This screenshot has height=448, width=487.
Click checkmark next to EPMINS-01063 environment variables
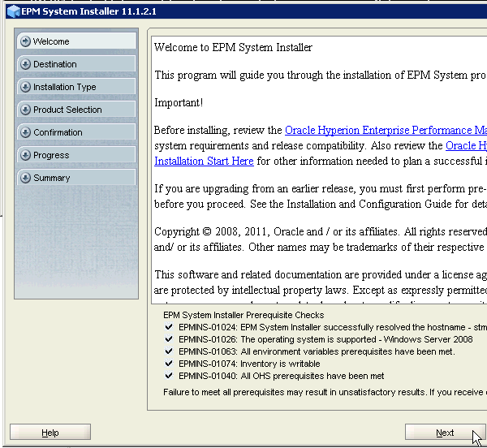[169, 351]
